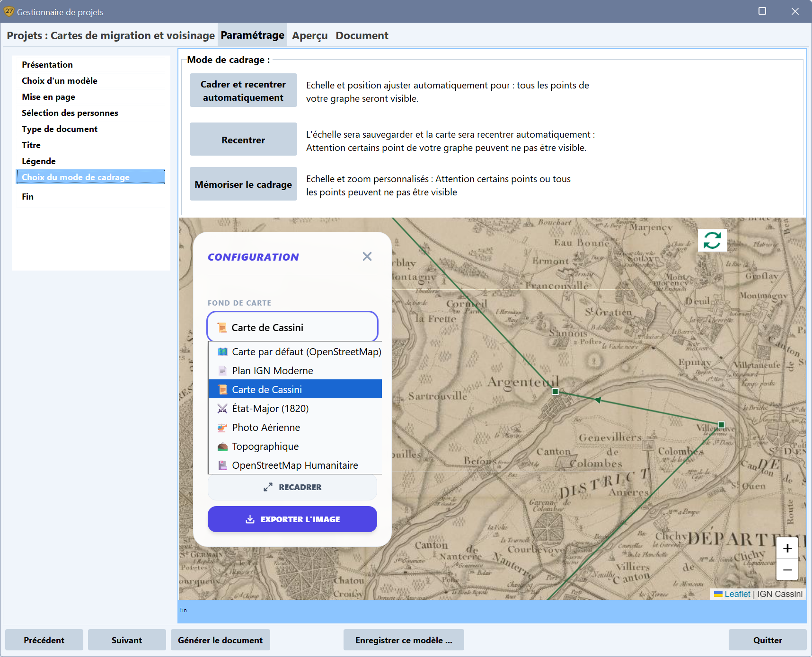Close the Configuration panel
This screenshot has height=657, width=812.
(x=367, y=256)
